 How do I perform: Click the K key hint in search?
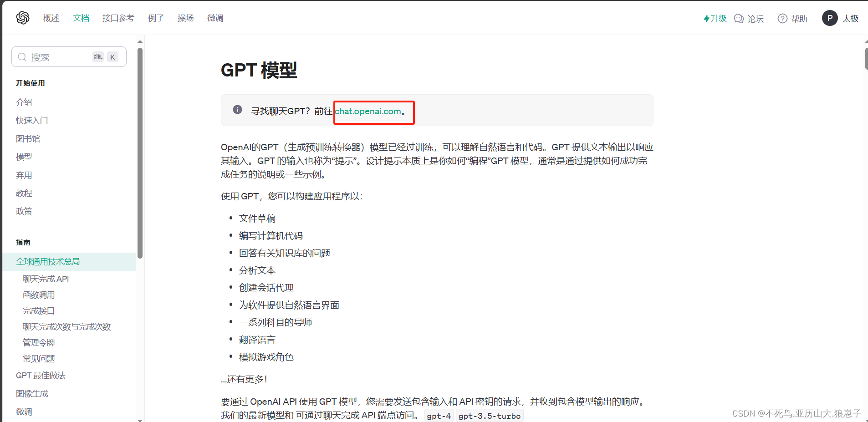click(112, 57)
